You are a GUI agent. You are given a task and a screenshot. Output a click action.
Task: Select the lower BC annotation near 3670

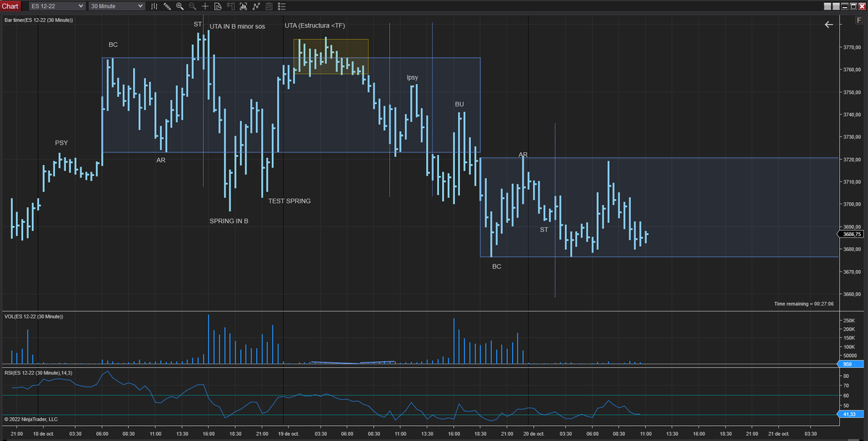pos(496,266)
